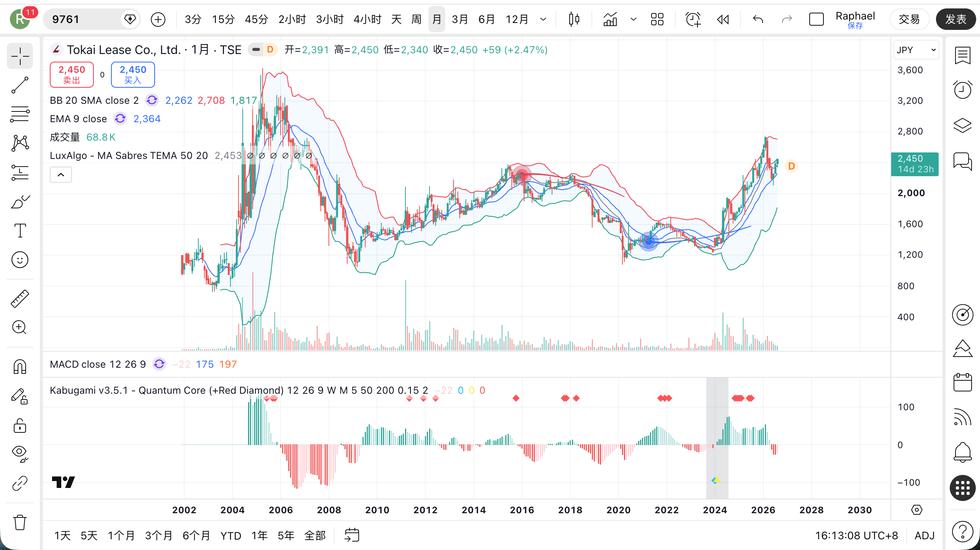Image resolution: width=980 pixels, height=550 pixels.
Task: Open the Fibonacci retracement tools
Action: tap(20, 114)
